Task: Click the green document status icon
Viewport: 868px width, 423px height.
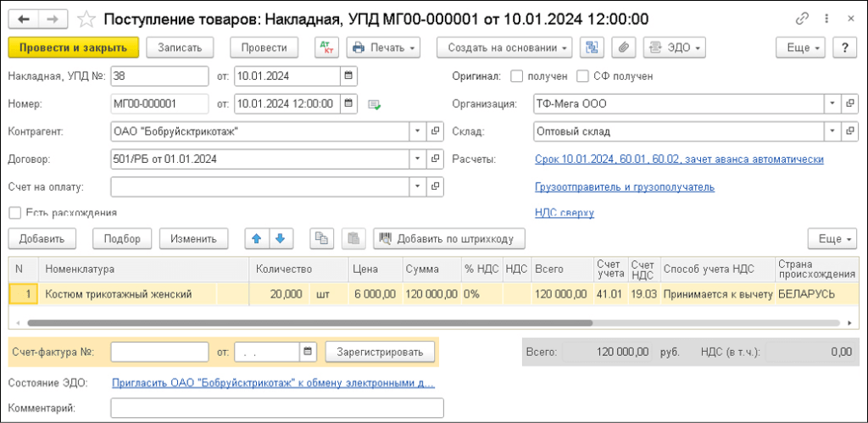Action: point(375,104)
